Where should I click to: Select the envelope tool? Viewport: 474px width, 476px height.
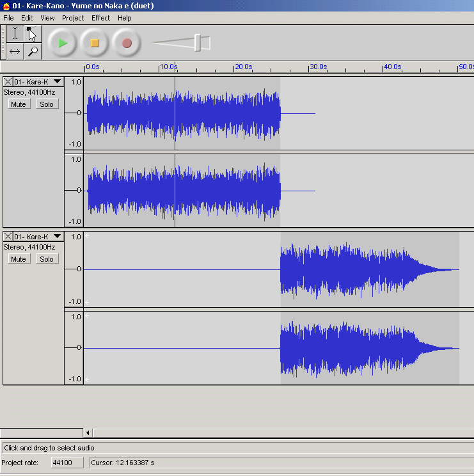click(32, 33)
